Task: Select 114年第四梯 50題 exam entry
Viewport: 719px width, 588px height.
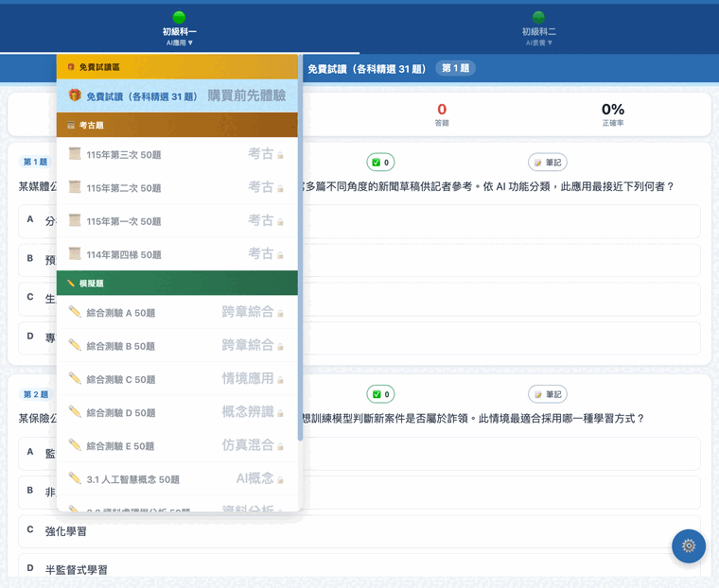Action: coord(177,254)
